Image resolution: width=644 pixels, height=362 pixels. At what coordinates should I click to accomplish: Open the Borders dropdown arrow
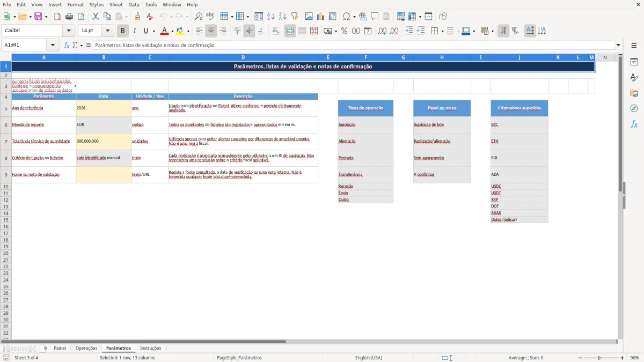442,31
